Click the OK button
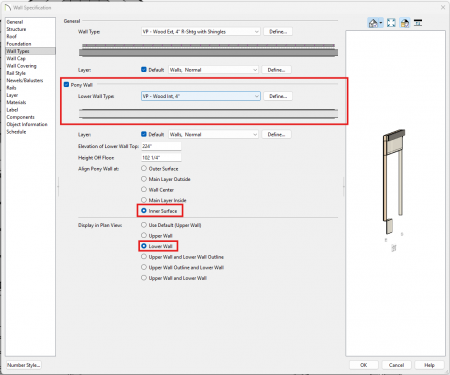 (x=364, y=365)
